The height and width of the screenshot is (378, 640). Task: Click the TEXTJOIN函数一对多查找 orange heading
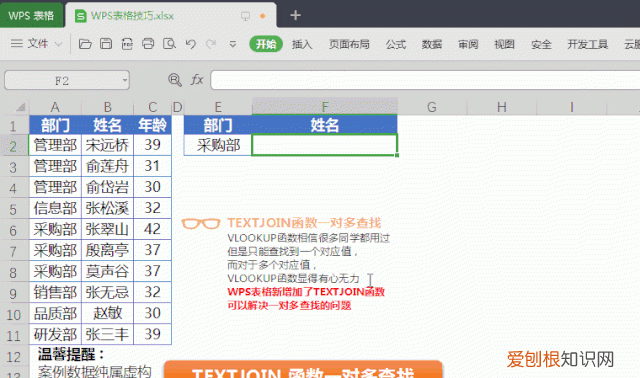pyautogui.click(x=304, y=223)
